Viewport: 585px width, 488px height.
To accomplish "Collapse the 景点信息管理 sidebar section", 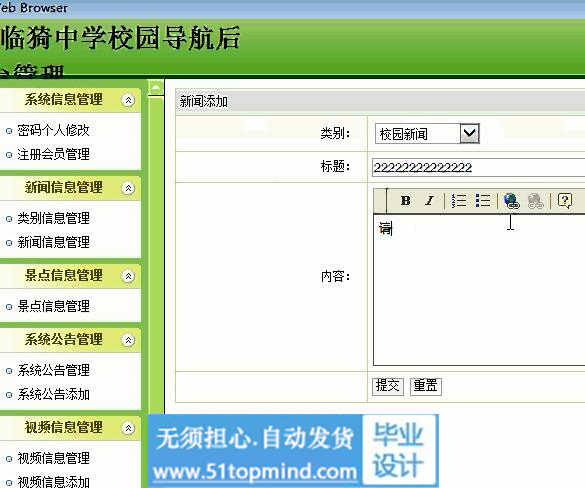I will coord(128,276).
